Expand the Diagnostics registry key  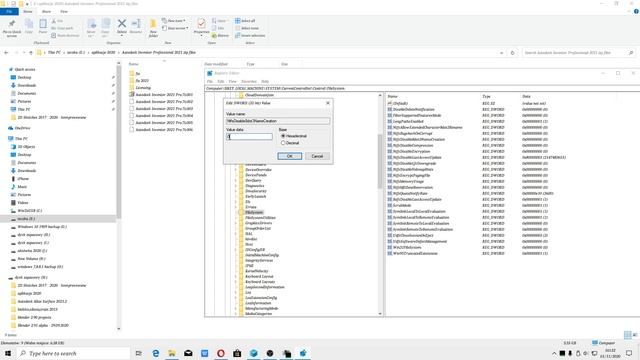[x=236, y=186]
